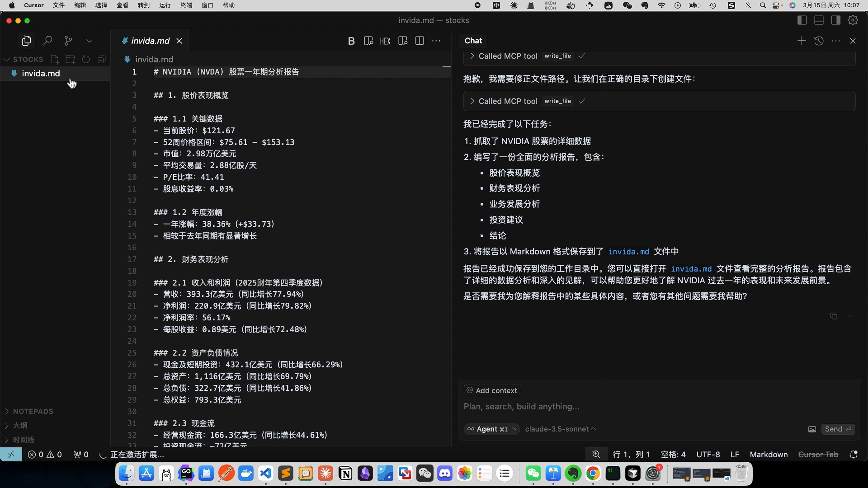The image size is (868, 488).
Task: Open the markdown preview to the side
Action: [x=368, y=41]
